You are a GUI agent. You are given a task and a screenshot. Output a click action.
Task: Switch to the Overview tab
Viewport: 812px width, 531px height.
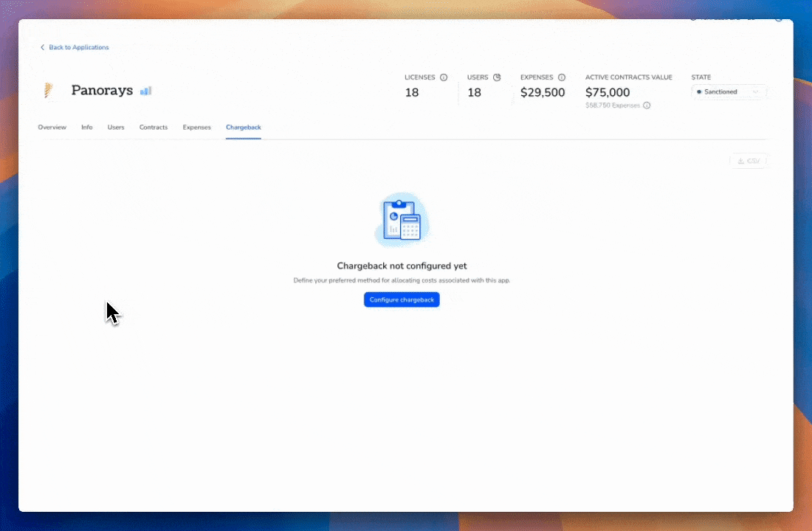52,128
